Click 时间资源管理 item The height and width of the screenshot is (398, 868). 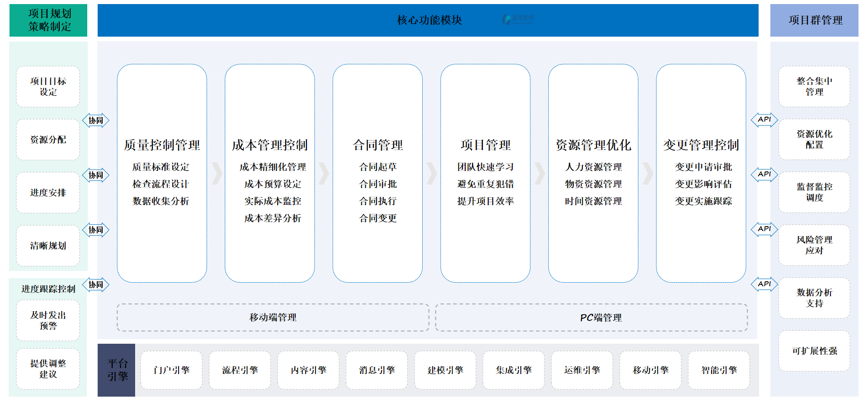[x=593, y=201]
